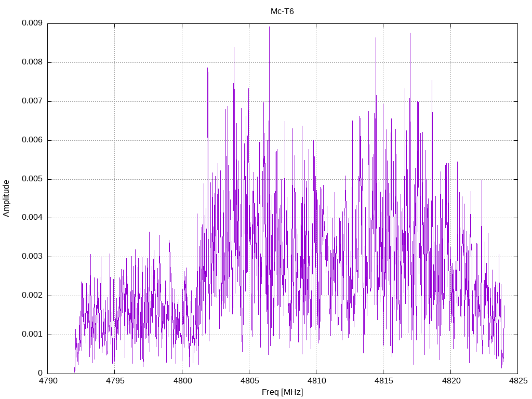Click the 4795 x-axis tick label

(115, 381)
